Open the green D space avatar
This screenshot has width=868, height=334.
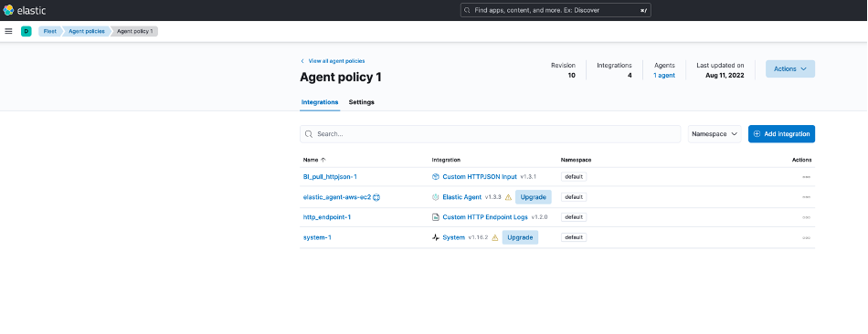(26, 32)
